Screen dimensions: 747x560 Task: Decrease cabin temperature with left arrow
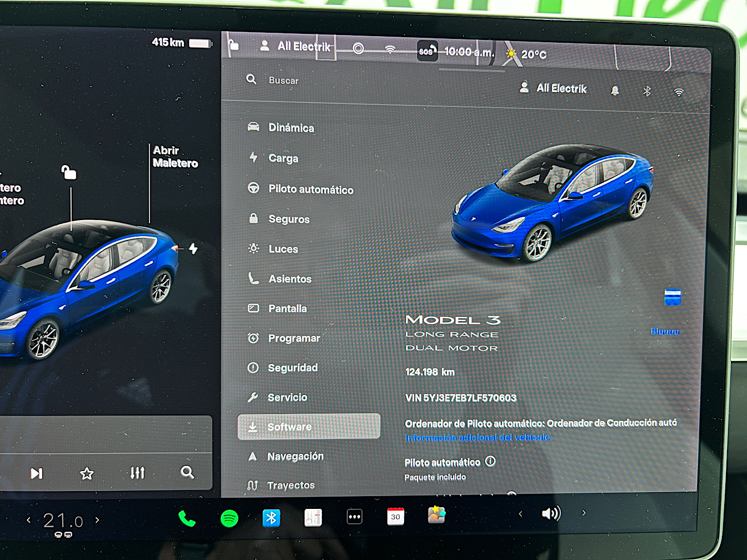[29, 520]
